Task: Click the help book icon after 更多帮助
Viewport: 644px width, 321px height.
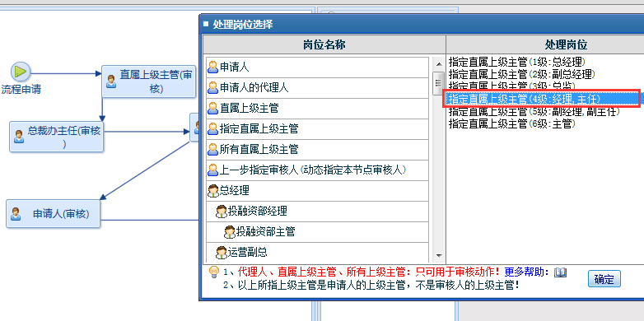Action: (x=560, y=272)
